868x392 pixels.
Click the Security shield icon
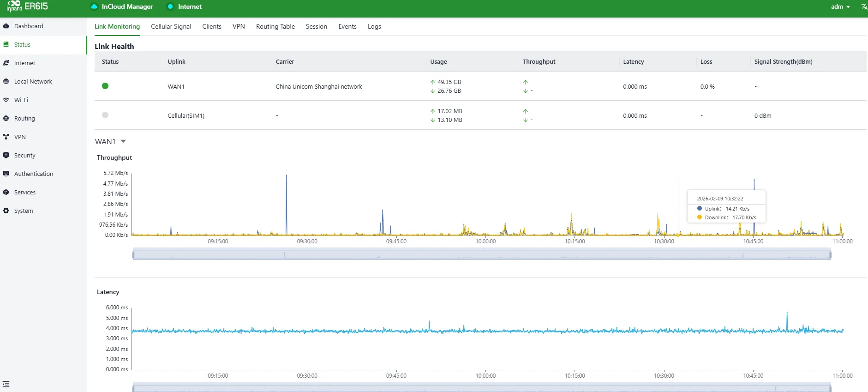pos(6,156)
